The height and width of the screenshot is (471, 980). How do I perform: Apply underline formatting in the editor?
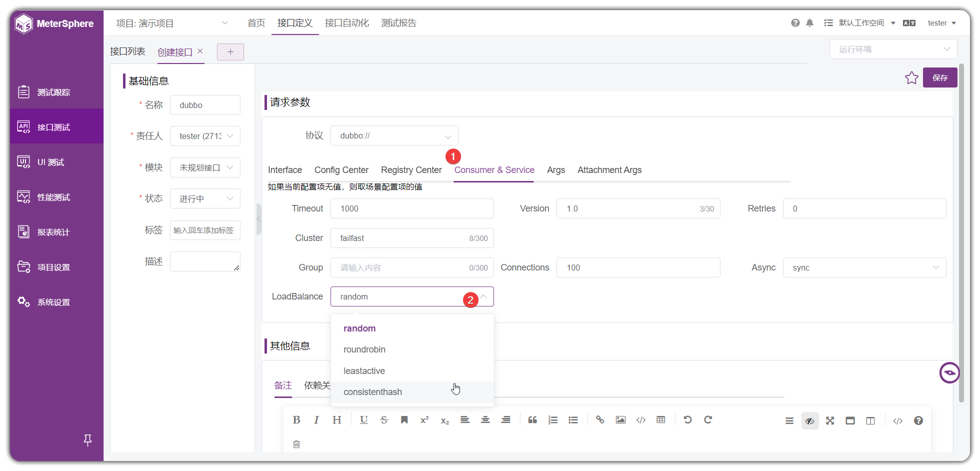click(364, 420)
